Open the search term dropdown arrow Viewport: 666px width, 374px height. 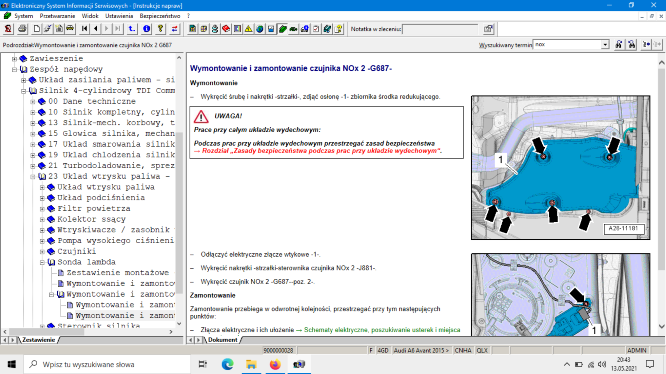tap(605, 45)
